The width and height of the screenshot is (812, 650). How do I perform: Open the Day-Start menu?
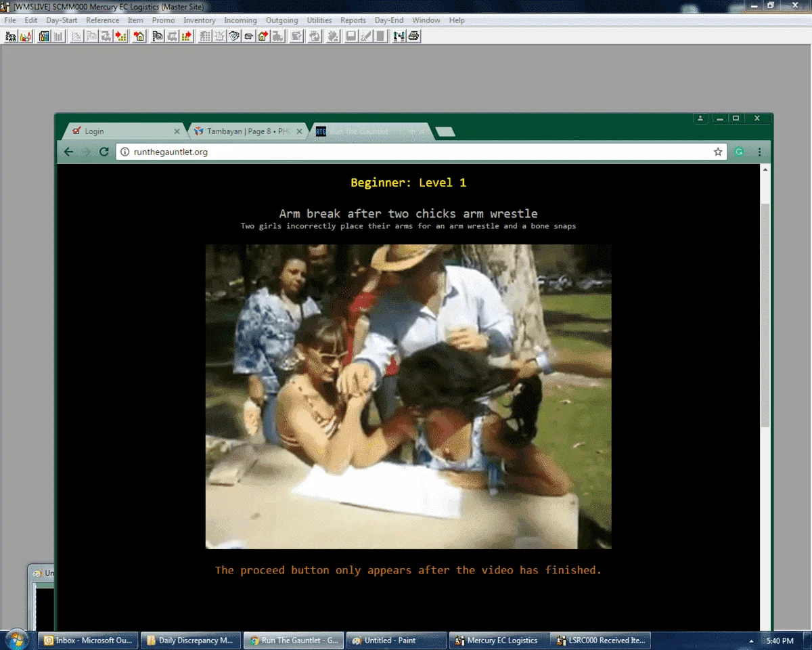62,20
